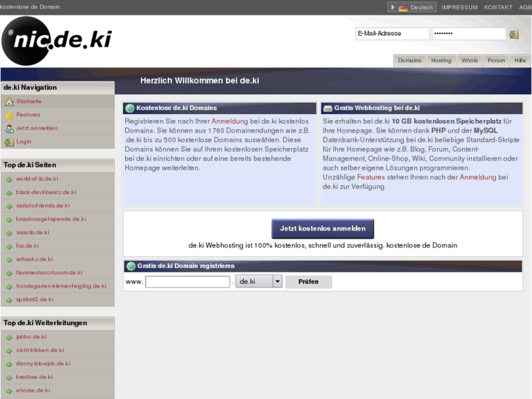Click the arrow icon left of the flag
This screenshot has width=532, height=399.
[393, 7]
